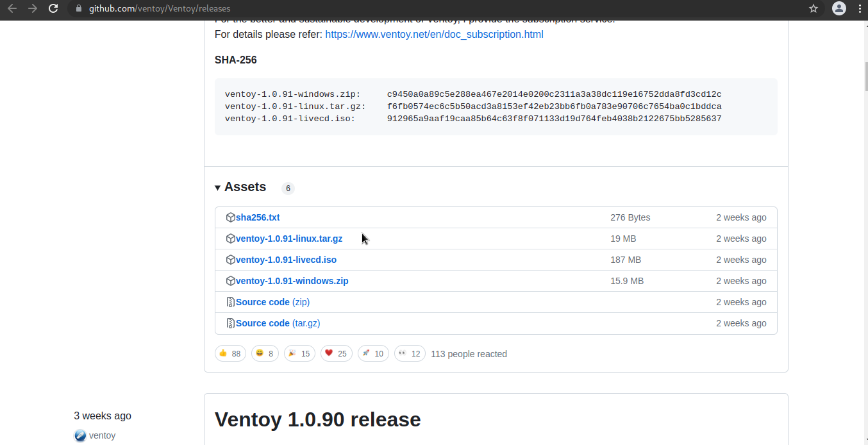Download Source code (zip)
The image size is (868, 445).
[272, 302]
